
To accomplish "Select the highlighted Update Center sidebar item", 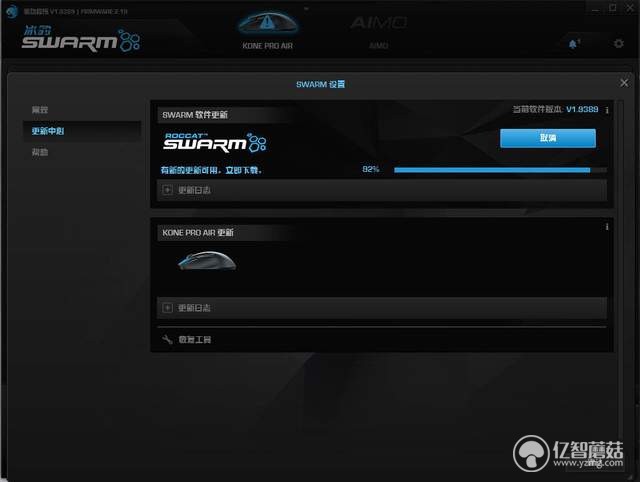I will pyautogui.click(x=82, y=131).
